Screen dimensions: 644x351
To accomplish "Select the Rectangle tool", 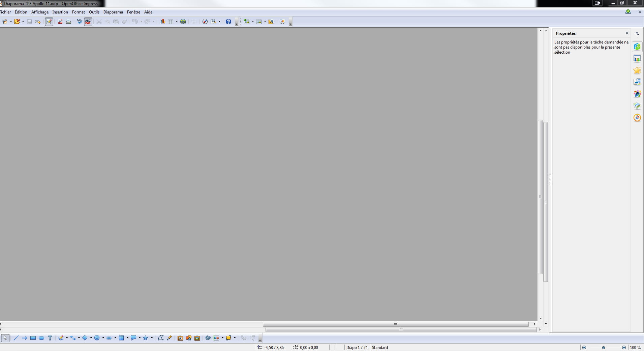I will click(x=33, y=338).
